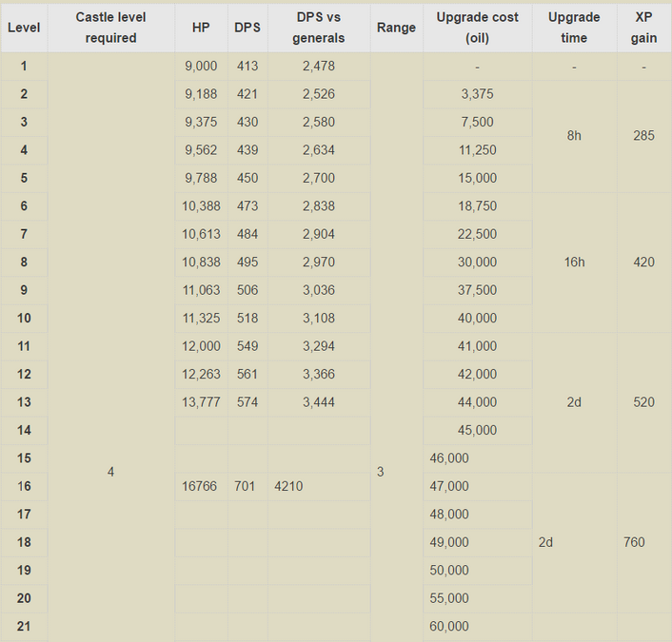672x642 pixels.
Task: Select upgrade cost 37,500
Action: pyautogui.click(x=478, y=290)
